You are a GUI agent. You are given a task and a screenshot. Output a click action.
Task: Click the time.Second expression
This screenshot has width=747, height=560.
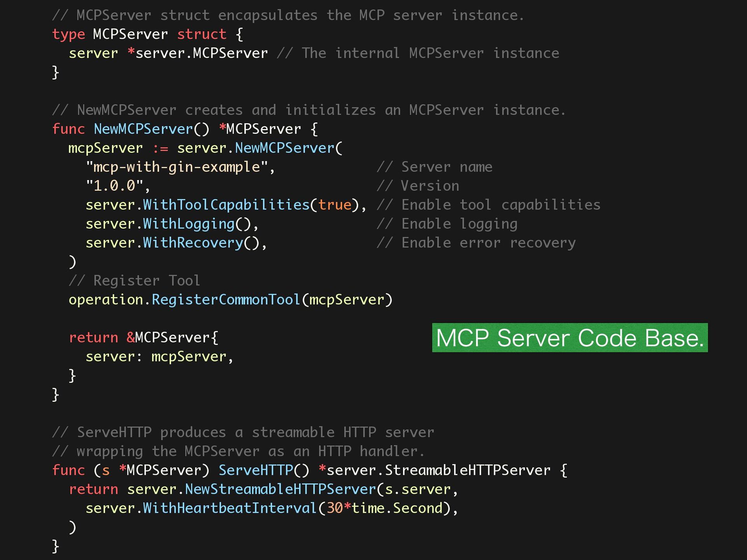click(x=397, y=508)
